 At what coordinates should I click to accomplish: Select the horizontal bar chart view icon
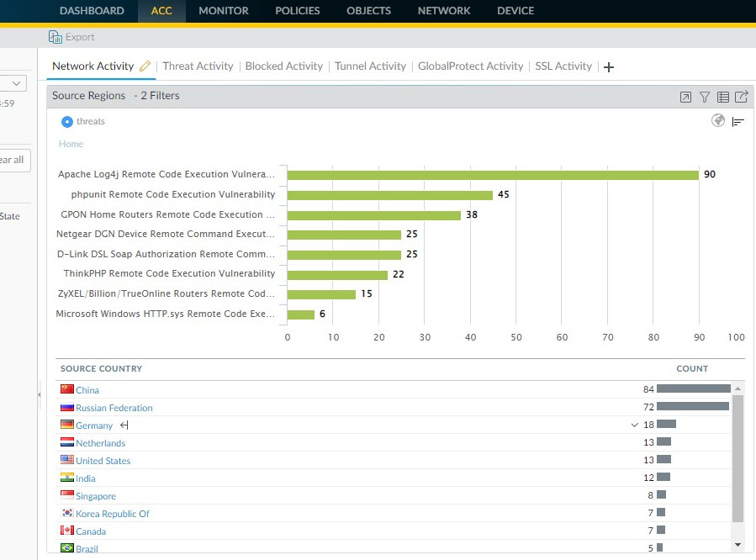tap(737, 122)
